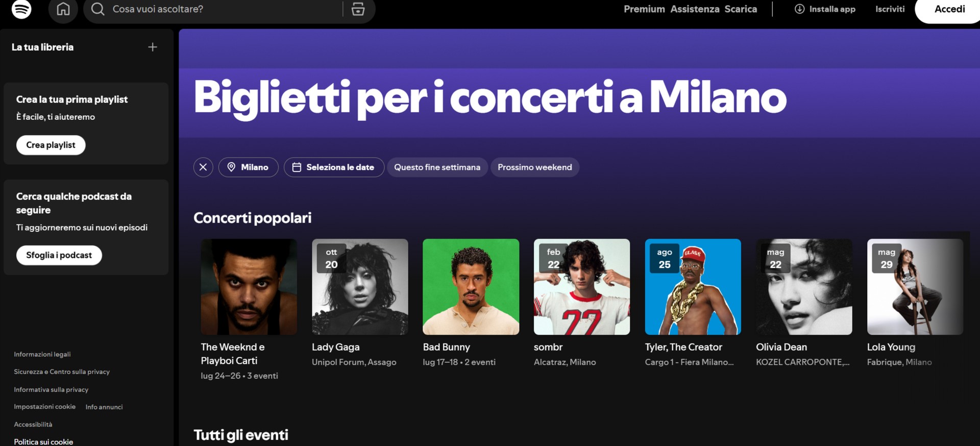Open the Seleziona le date picker

click(334, 167)
